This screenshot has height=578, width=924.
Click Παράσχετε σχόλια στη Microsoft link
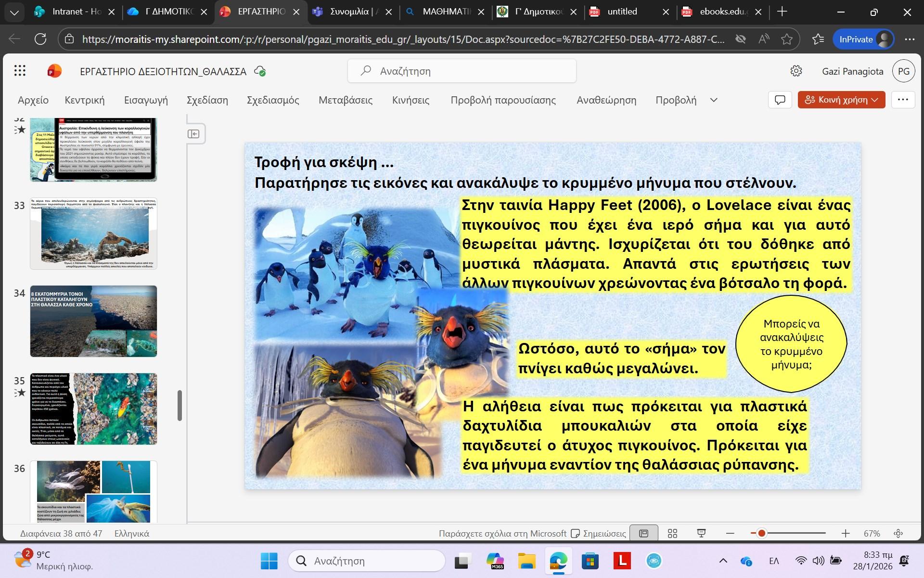(x=502, y=533)
